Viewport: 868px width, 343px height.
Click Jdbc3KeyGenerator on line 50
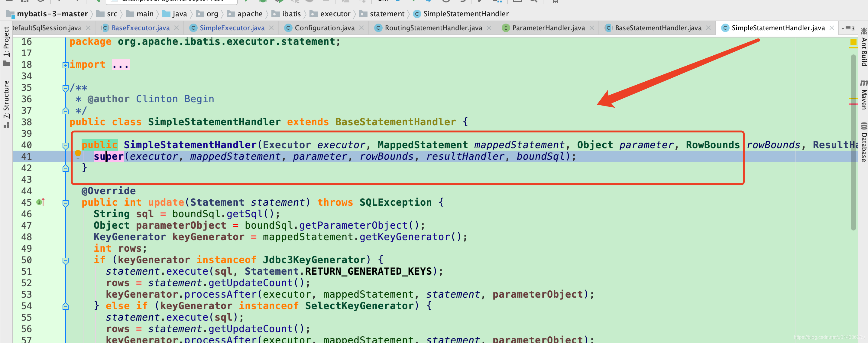[x=314, y=260]
